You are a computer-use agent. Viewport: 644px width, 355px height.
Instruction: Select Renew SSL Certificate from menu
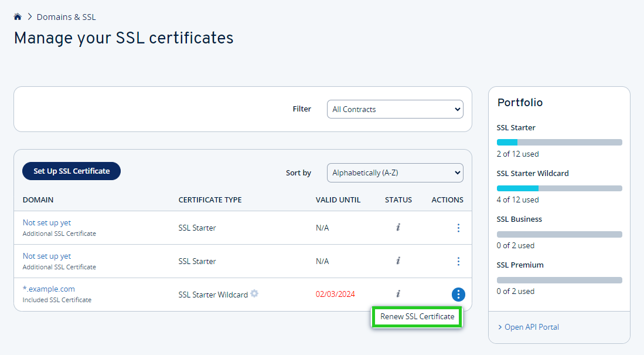417,316
